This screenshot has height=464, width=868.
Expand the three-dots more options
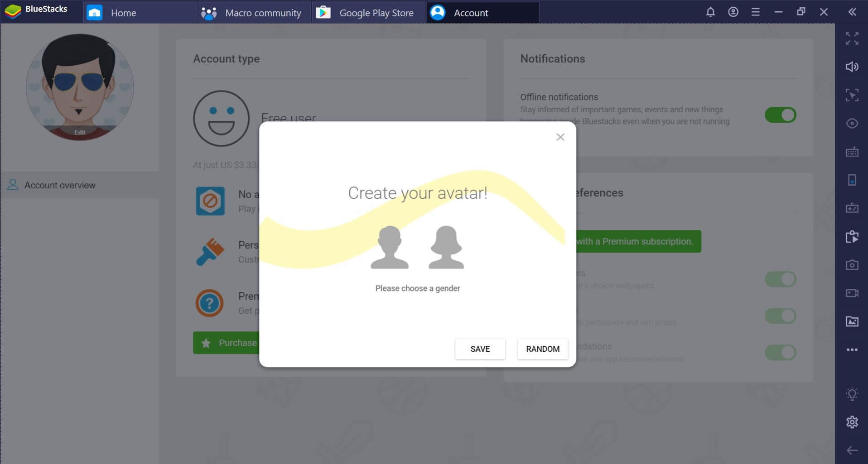pyautogui.click(x=852, y=349)
